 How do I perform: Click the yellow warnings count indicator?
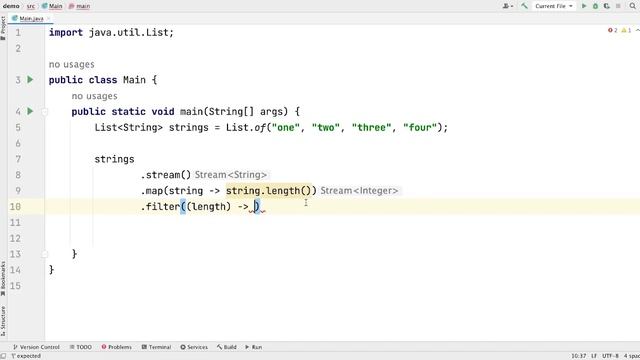click(626, 30)
